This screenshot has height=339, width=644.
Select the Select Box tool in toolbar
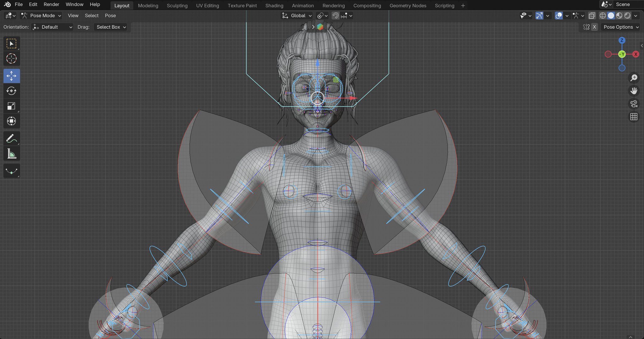click(x=12, y=44)
